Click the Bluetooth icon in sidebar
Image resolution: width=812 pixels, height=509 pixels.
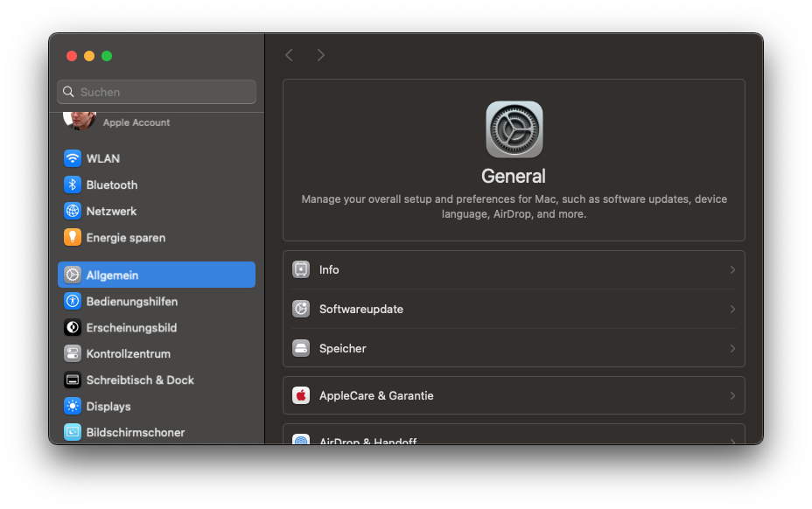(73, 185)
